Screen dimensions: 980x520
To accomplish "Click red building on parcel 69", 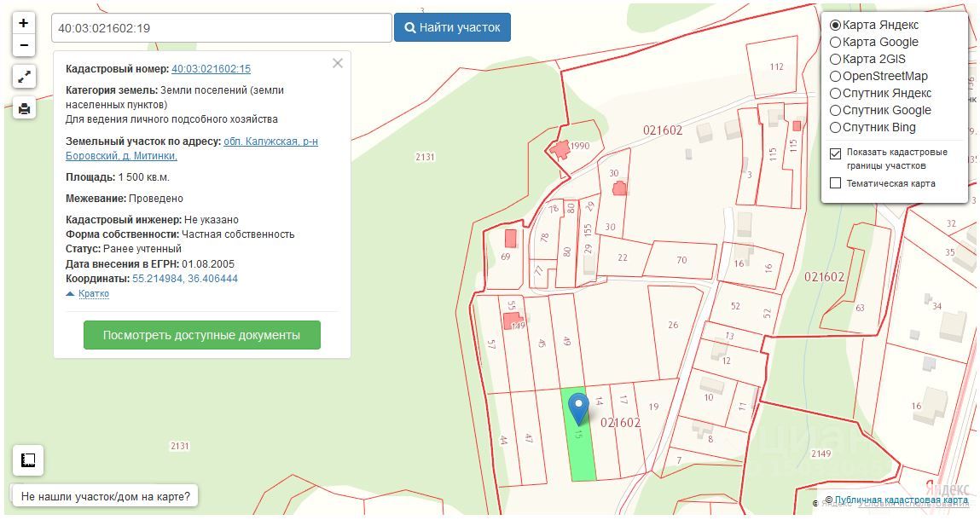I will click(511, 238).
